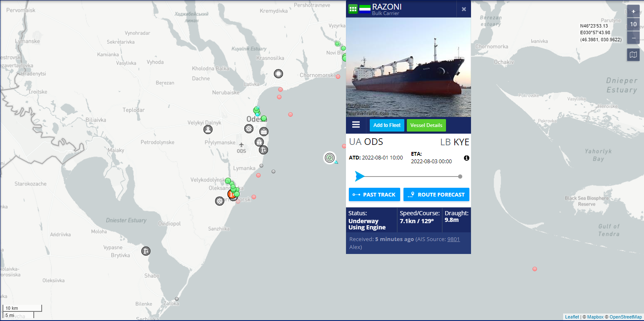
Task: Open the vessel panel hamburger menu
Action: (x=356, y=125)
